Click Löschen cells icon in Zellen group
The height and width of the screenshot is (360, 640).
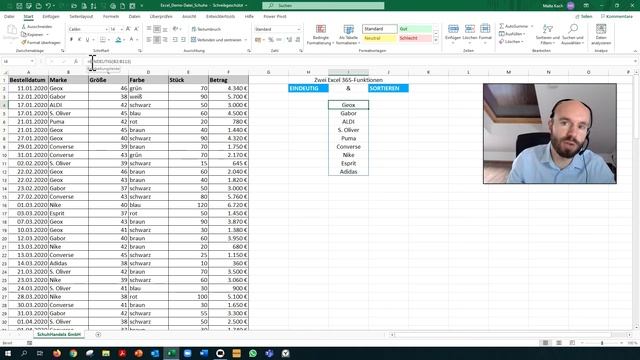470,29
